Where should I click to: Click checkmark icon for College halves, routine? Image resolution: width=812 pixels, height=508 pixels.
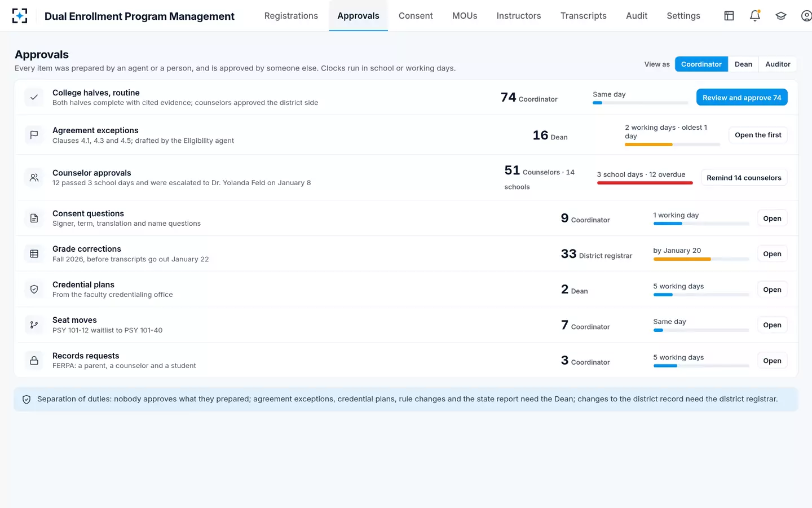click(34, 97)
